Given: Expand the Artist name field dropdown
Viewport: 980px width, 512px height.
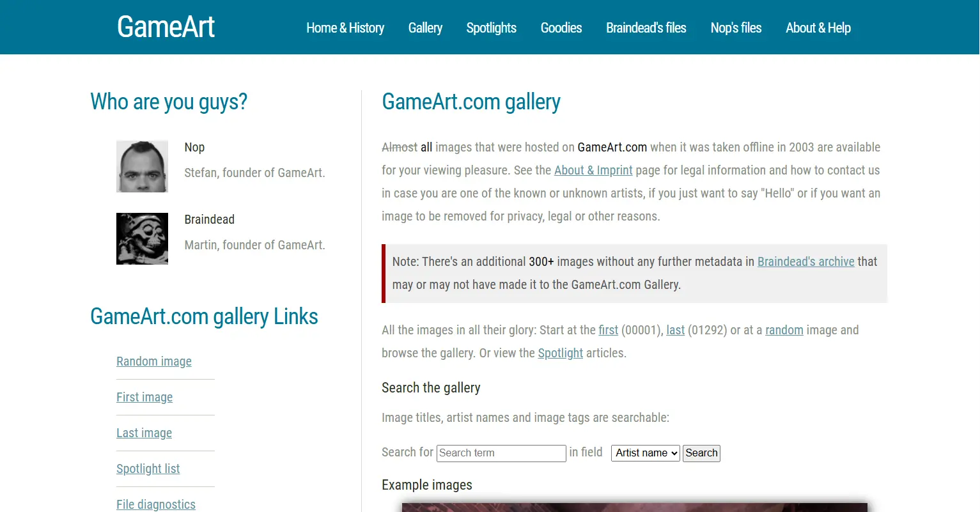Looking at the screenshot, I should point(646,453).
